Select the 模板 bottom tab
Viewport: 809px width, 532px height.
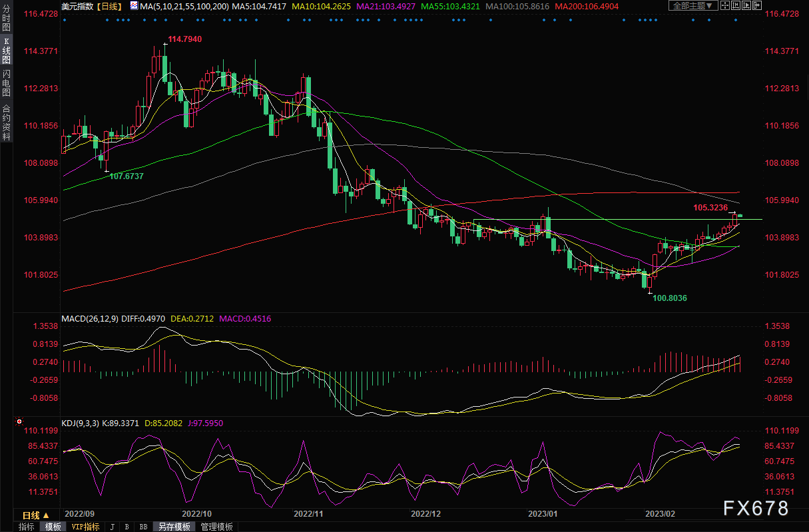pos(53,527)
